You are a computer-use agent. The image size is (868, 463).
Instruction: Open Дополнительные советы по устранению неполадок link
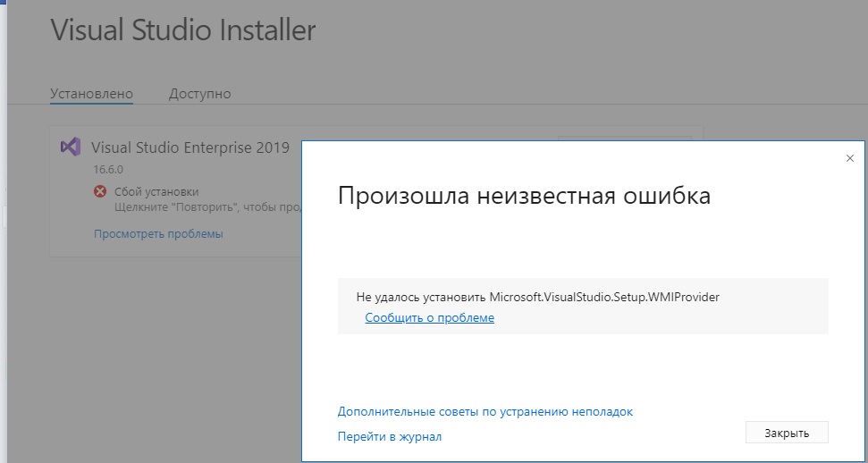point(485,412)
